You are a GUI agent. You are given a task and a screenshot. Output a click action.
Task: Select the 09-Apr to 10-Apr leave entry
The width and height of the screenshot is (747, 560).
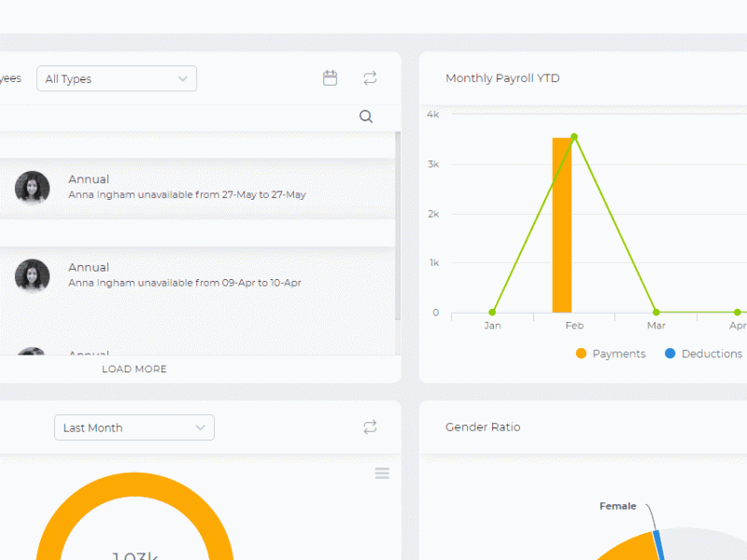197,275
